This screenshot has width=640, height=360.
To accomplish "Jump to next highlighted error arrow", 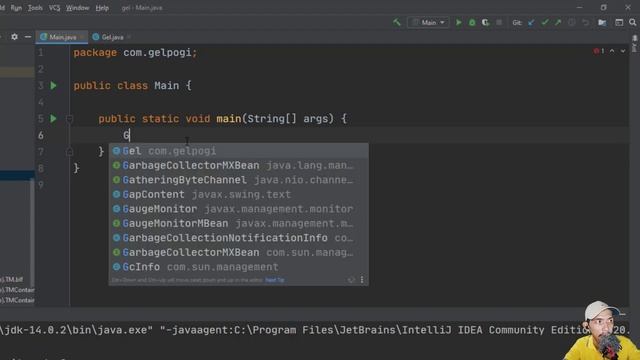I will point(623,51).
